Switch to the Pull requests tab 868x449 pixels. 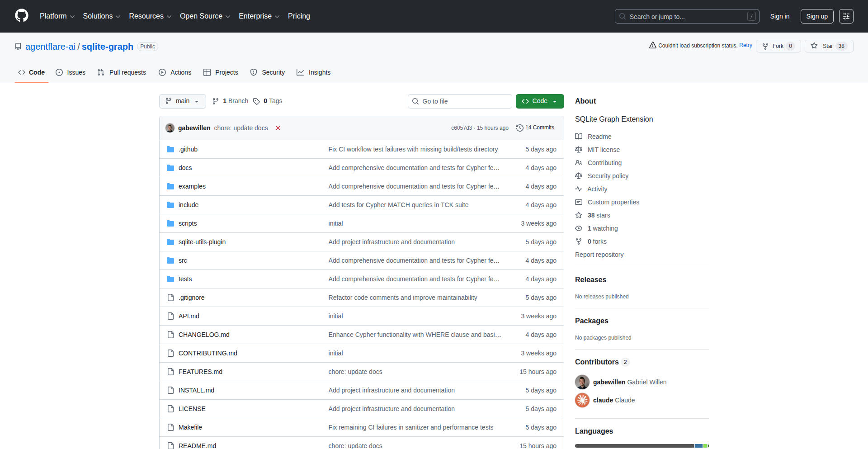pyautogui.click(x=122, y=72)
